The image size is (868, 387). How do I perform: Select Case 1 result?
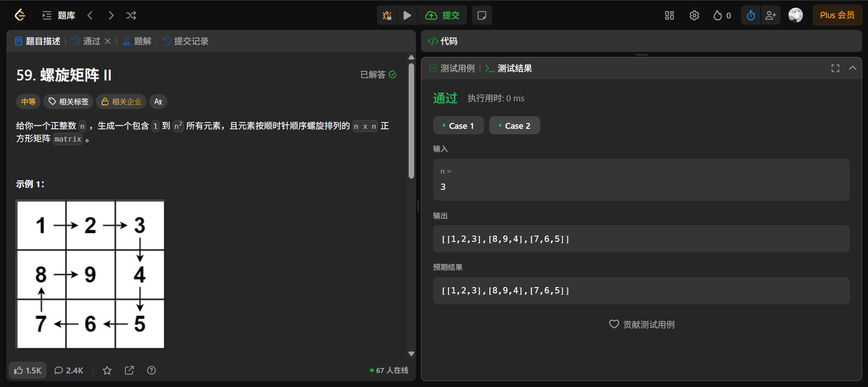458,126
